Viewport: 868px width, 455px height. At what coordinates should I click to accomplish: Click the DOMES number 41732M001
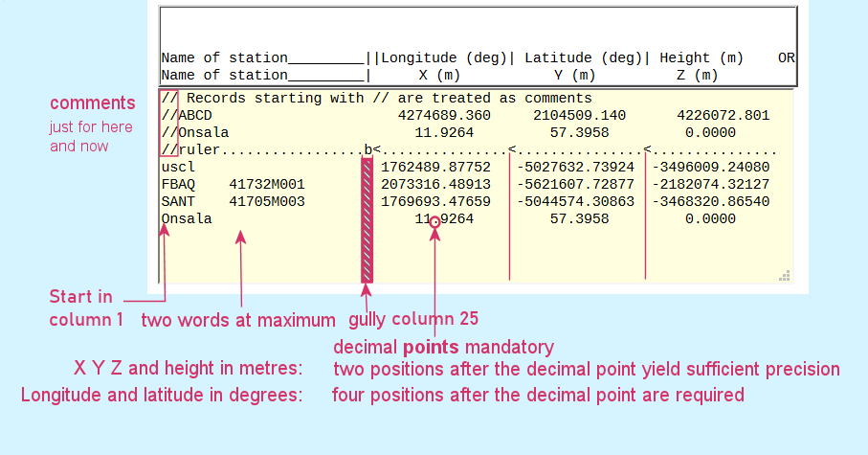click(267, 184)
